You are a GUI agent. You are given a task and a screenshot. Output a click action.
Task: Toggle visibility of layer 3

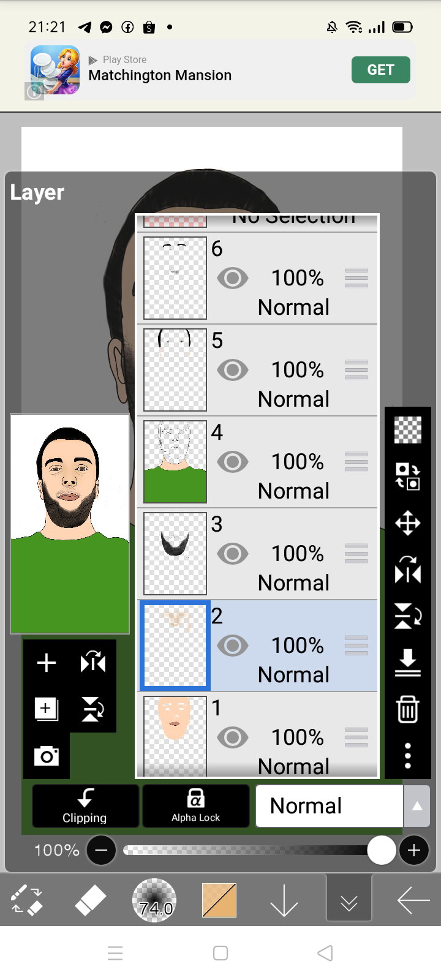[x=233, y=554]
